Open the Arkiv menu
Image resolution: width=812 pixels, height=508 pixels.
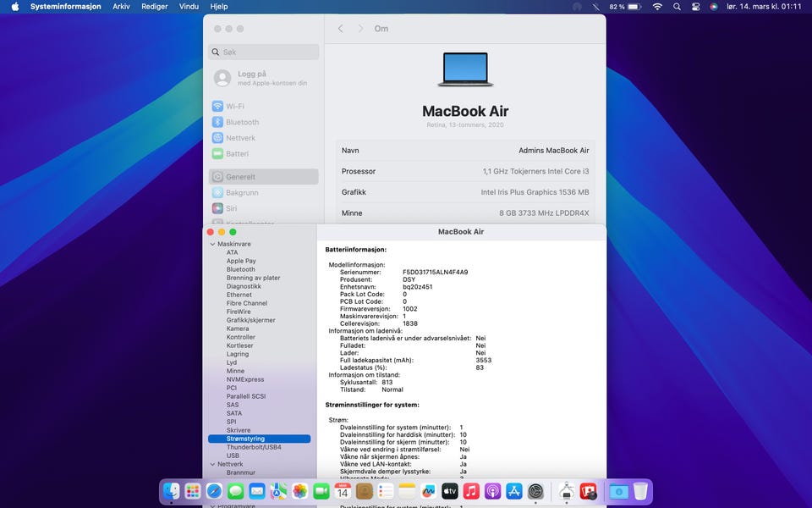point(122,7)
